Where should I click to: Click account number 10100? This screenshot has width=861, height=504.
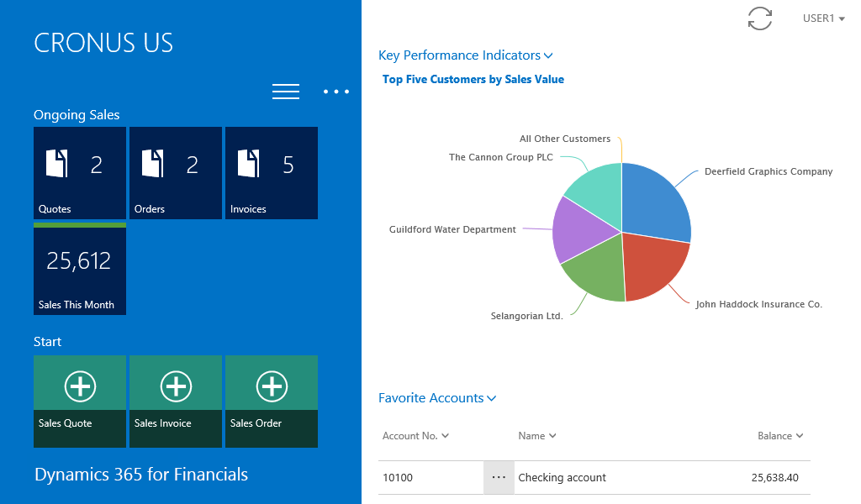click(x=398, y=478)
